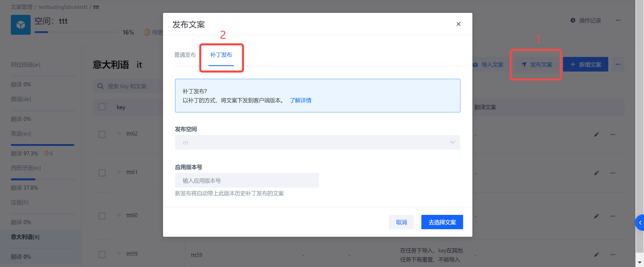Screen dimensions: 644x267
Task: Click the search magnifier icon
Action: coord(100,86)
